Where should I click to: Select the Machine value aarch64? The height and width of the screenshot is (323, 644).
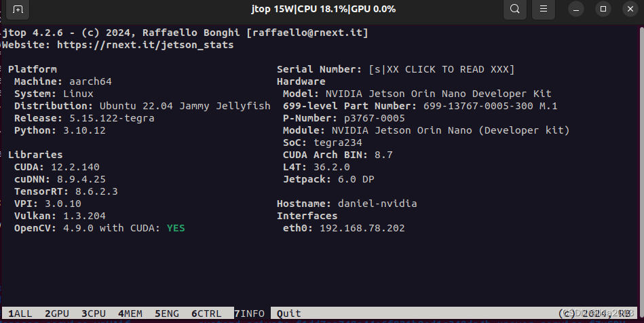click(90, 81)
